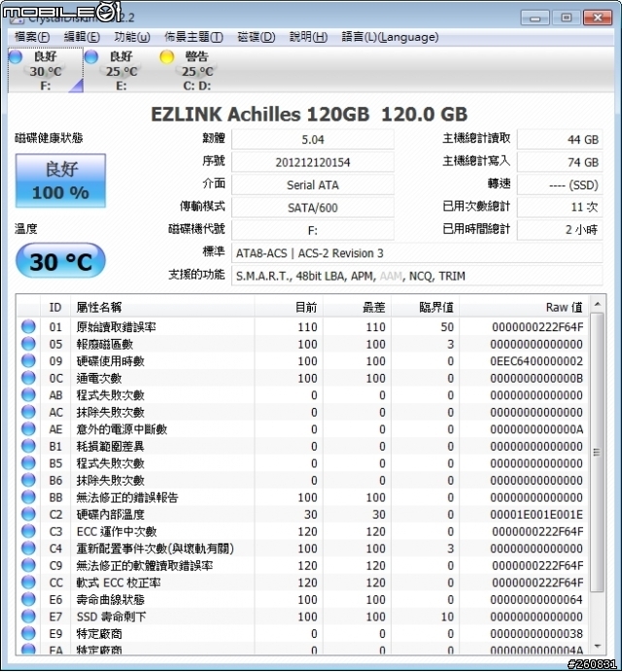
Task: Click the drive letter field showing F:
Action: 313,230
